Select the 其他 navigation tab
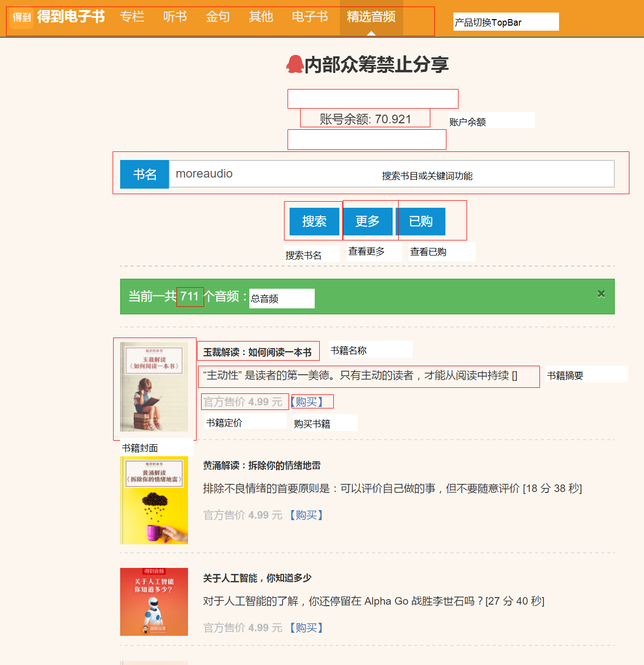Screen dimensions: 644x665 click(x=261, y=17)
